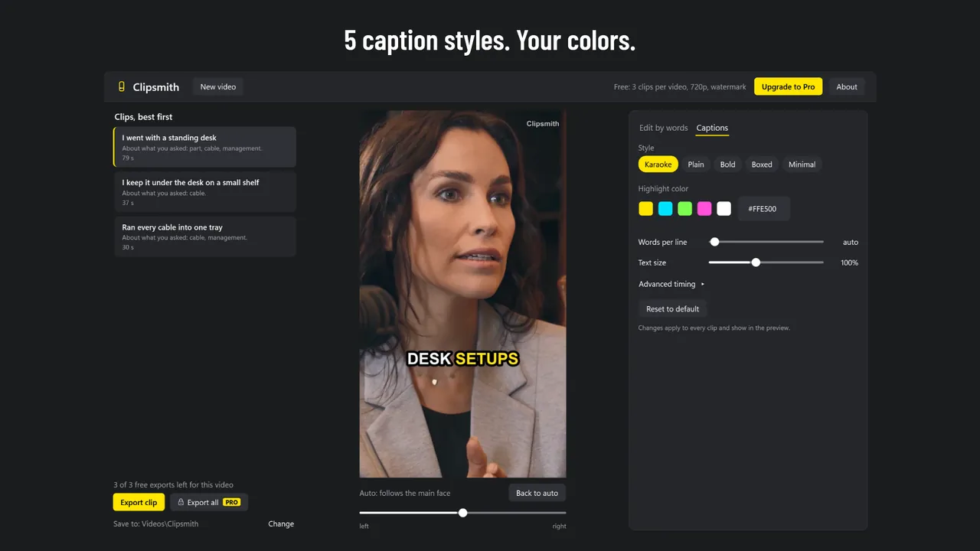Image resolution: width=980 pixels, height=551 pixels.
Task: Click the video preview
Action: coord(462,294)
